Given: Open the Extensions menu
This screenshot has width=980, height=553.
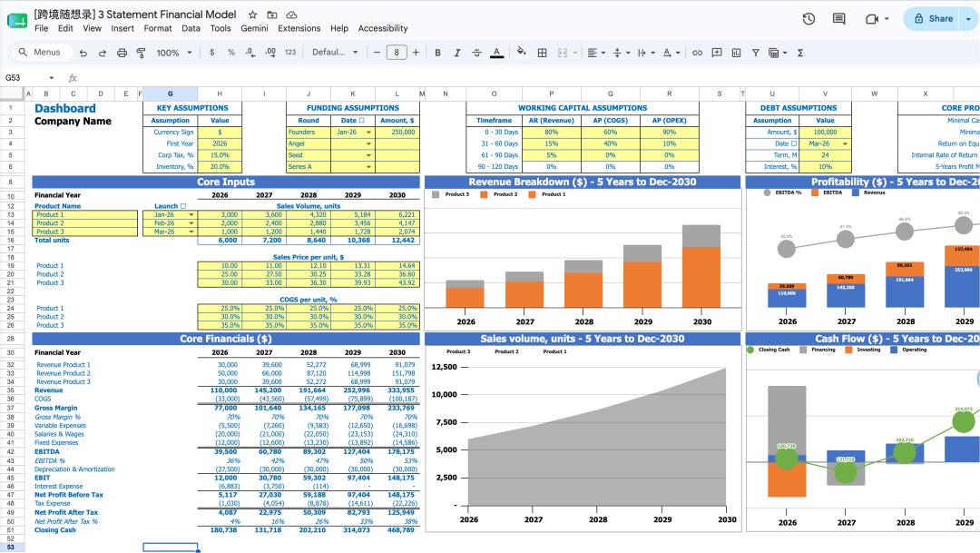Looking at the screenshot, I should [299, 28].
